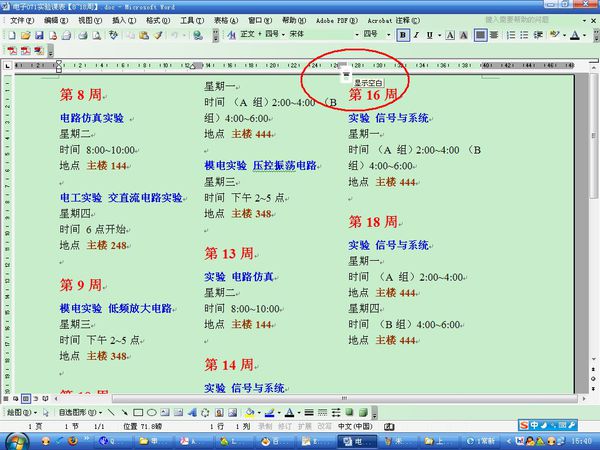
Task: Select the Oval drawing tool
Action: (x=152, y=412)
